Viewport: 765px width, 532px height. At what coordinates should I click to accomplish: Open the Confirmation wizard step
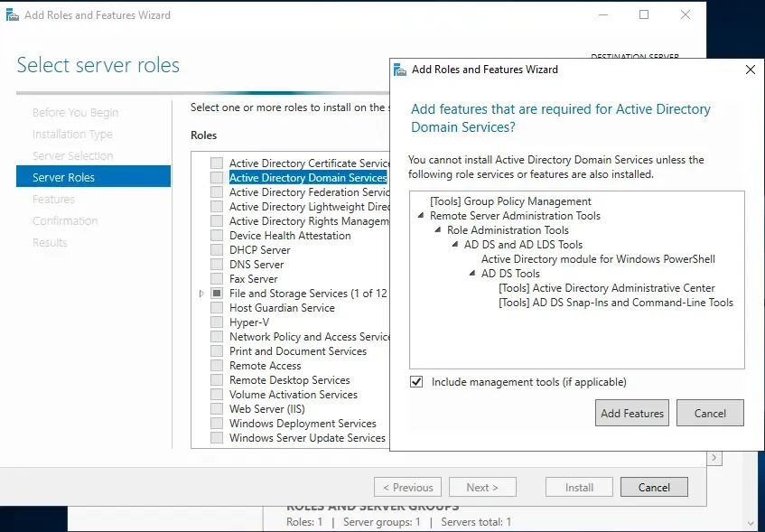[x=65, y=220]
